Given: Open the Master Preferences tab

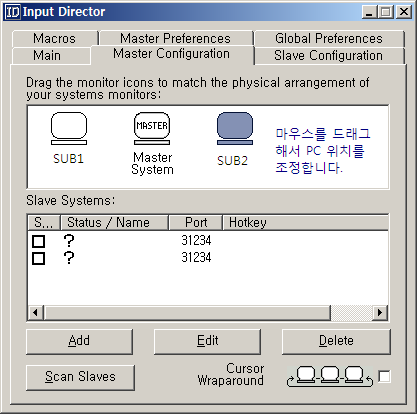Looking at the screenshot, I should click(x=176, y=38).
